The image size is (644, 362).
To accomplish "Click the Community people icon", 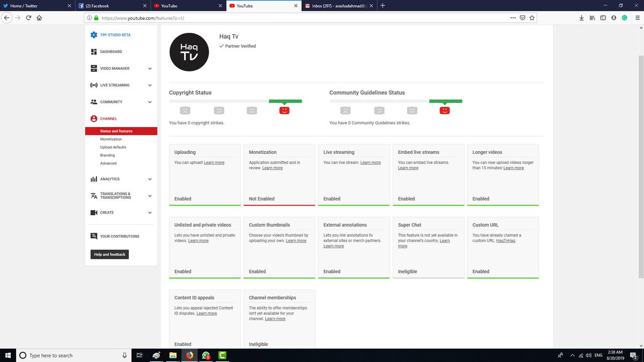I will 94,102.
